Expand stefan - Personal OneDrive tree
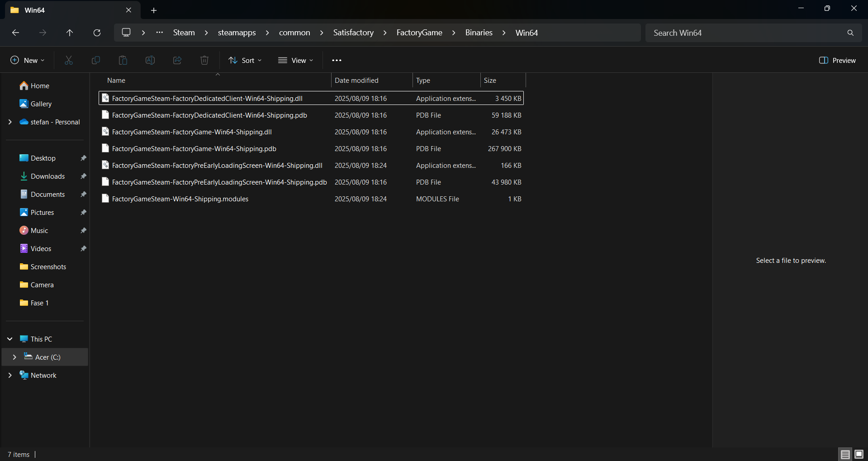The image size is (868, 461). pyautogui.click(x=10, y=122)
